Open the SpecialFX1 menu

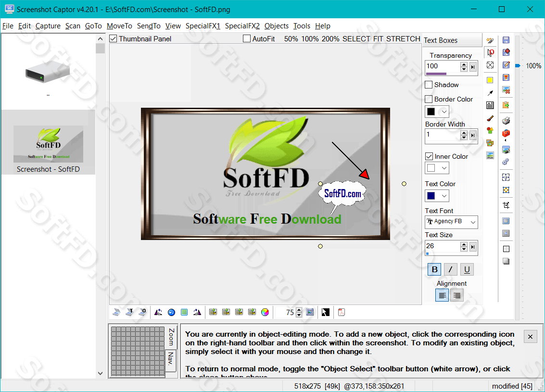[x=203, y=26]
